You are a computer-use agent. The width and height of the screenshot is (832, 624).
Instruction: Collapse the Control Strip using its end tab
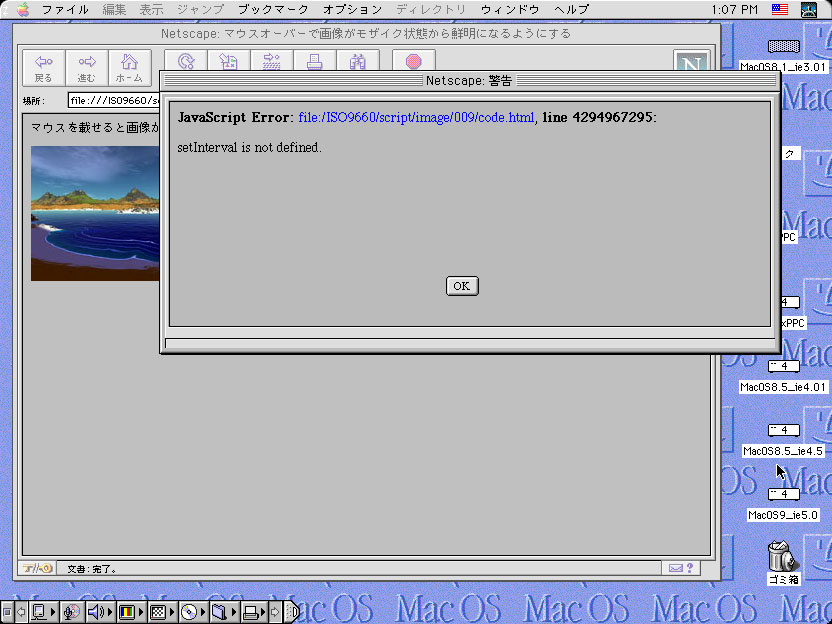click(292, 612)
